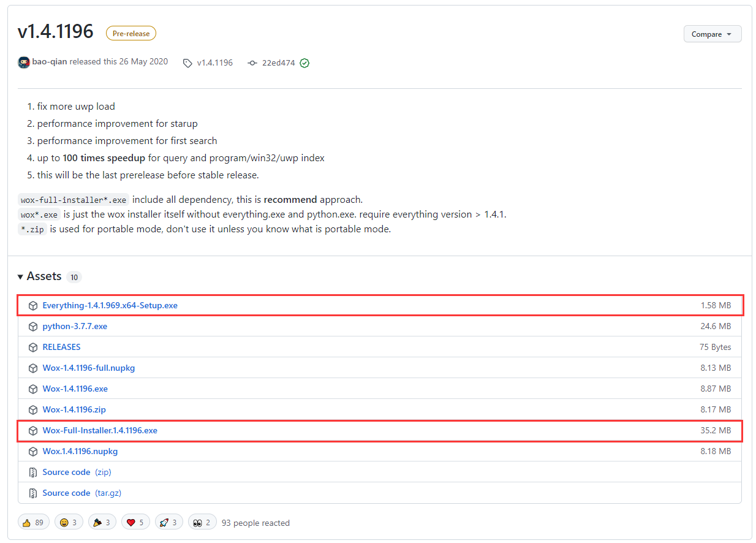Image resolution: width=756 pixels, height=543 pixels.
Task: Download Source code (zip)
Action: coord(77,472)
